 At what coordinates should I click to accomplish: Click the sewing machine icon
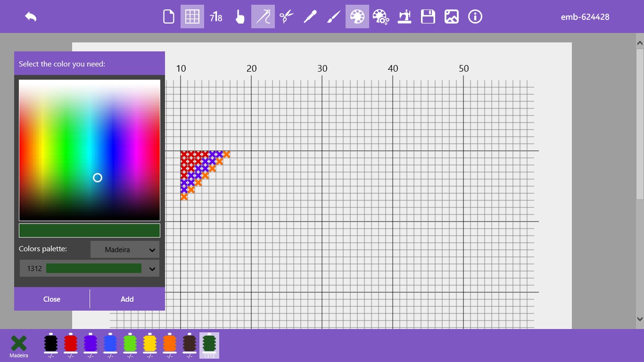pos(405,17)
